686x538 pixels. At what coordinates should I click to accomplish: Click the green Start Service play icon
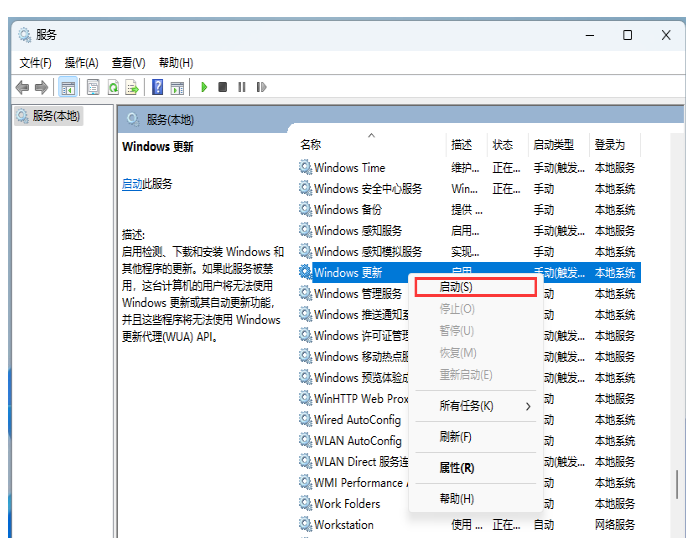click(204, 87)
